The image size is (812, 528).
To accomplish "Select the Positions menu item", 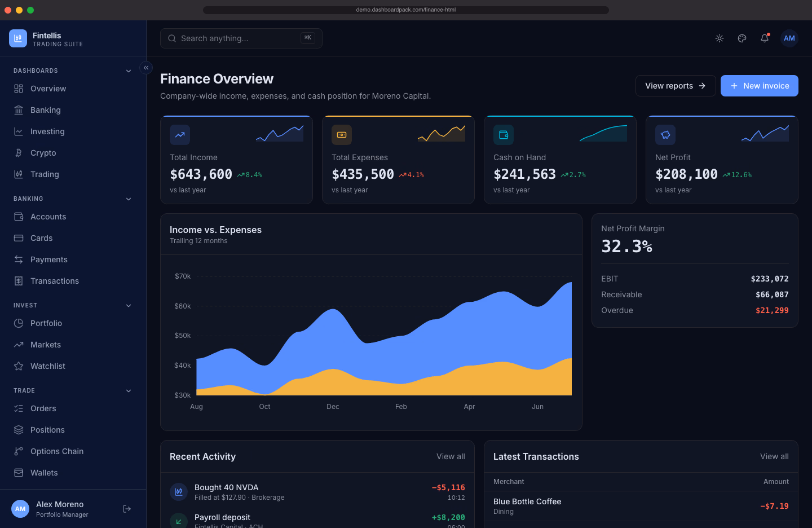I will (x=73, y=430).
